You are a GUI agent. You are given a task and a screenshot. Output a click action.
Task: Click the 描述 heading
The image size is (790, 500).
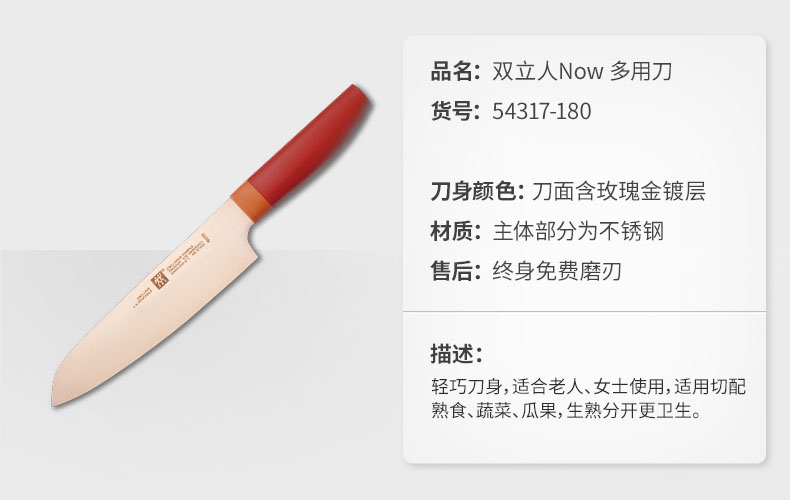(x=457, y=353)
